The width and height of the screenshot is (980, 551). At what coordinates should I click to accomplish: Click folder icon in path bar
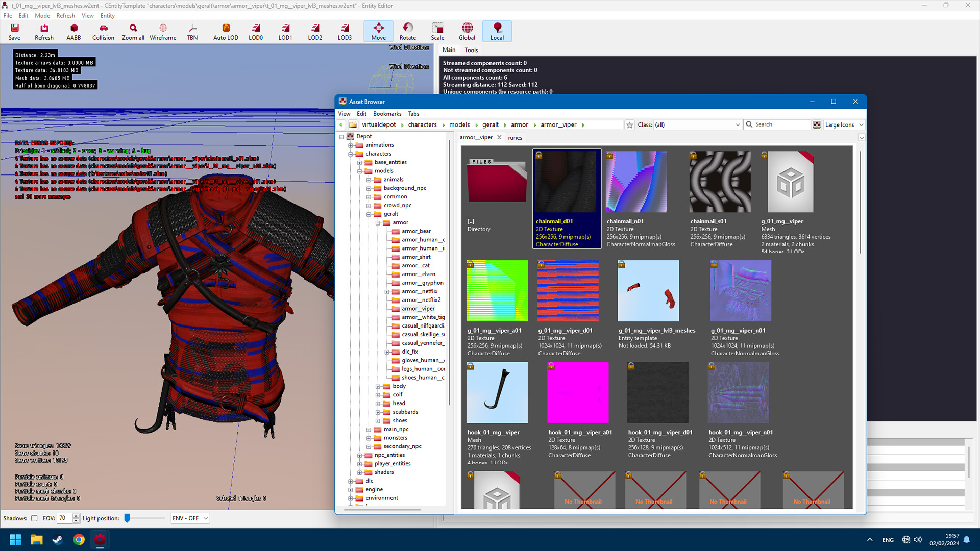coord(353,125)
